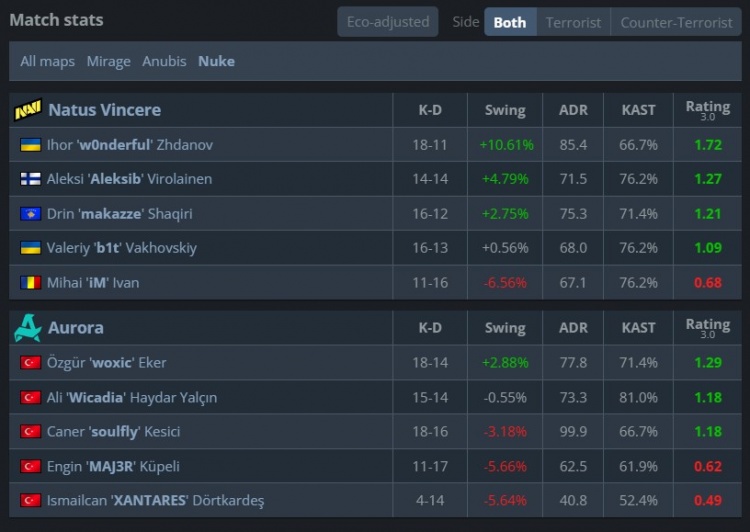This screenshot has height=532, width=750.
Task: Open Ihor 'w0nderful' Zhdanov's player page
Action: point(130,145)
